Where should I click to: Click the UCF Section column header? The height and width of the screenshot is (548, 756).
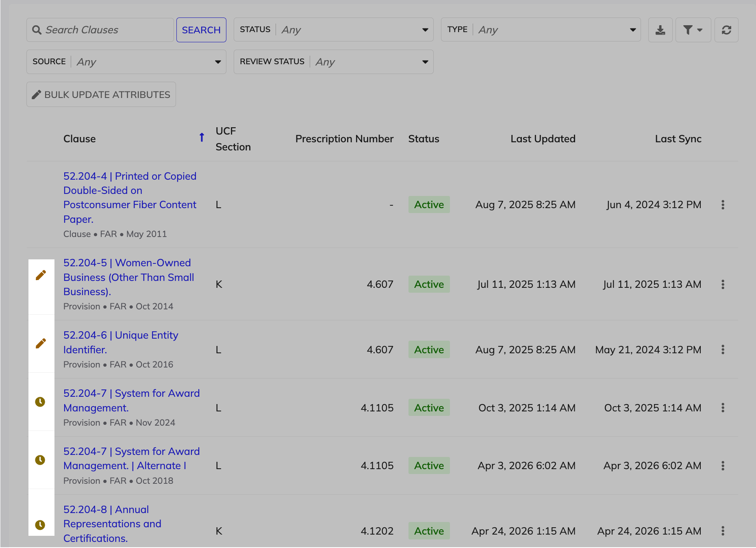(233, 139)
